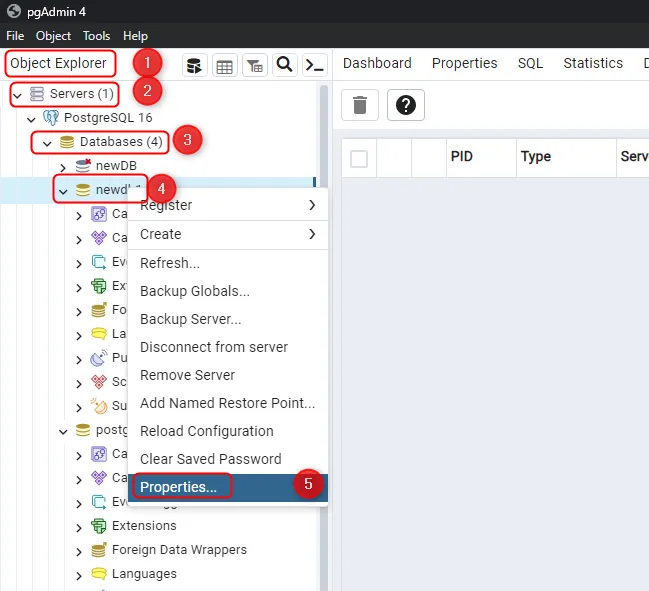Switch to the SQL tab
This screenshot has height=591, width=649.
tap(530, 63)
